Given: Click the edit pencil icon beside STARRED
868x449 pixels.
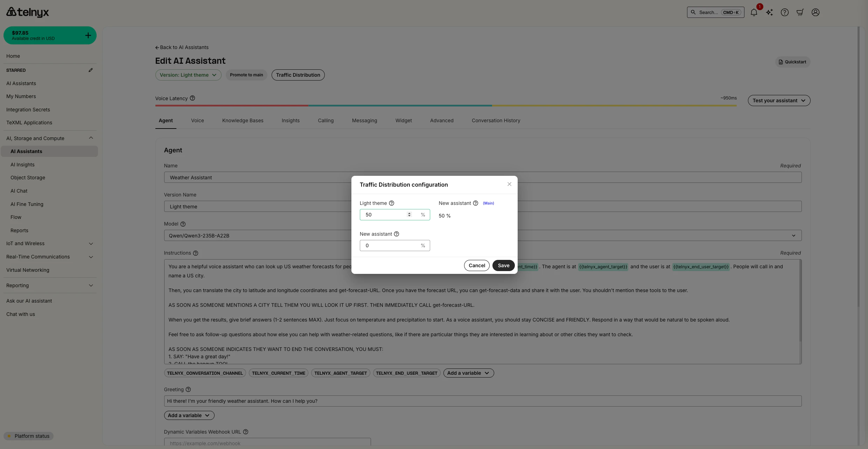Looking at the screenshot, I should (91, 70).
